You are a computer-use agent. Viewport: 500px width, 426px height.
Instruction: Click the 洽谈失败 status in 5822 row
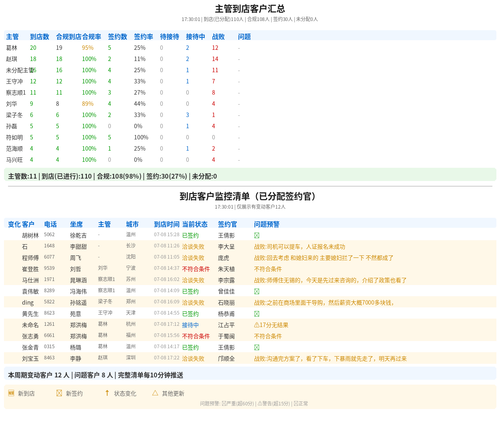click(x=193, y=303)
